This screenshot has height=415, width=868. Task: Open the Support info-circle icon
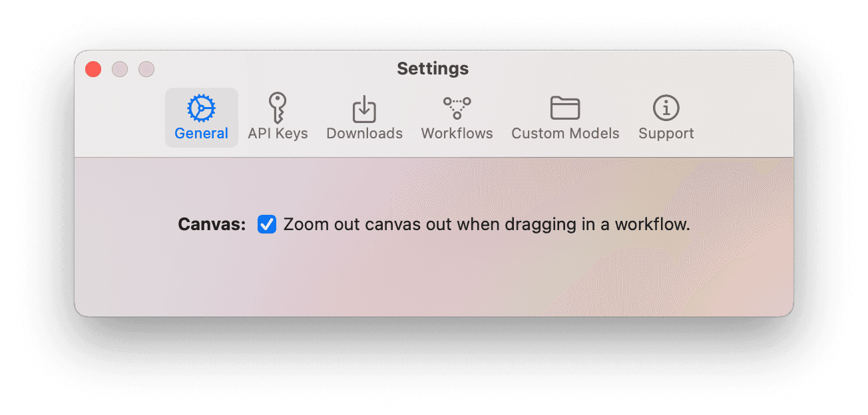666,108
